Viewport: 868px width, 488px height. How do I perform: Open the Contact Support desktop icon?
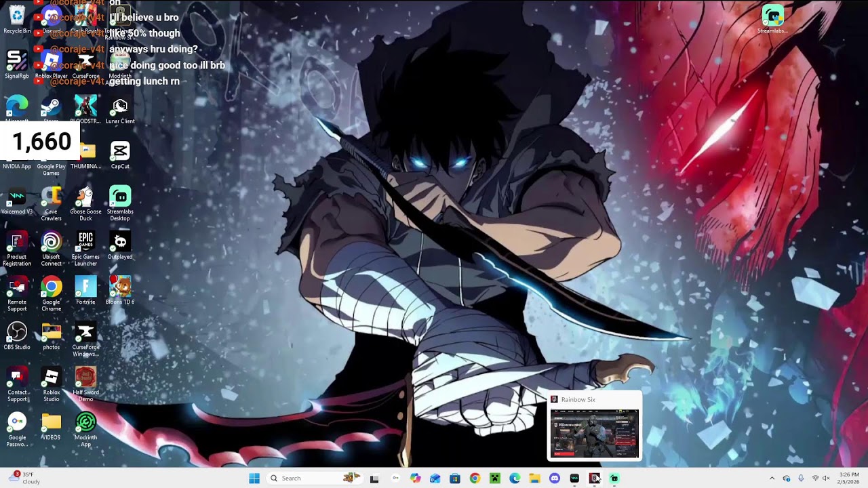[17, 385]
